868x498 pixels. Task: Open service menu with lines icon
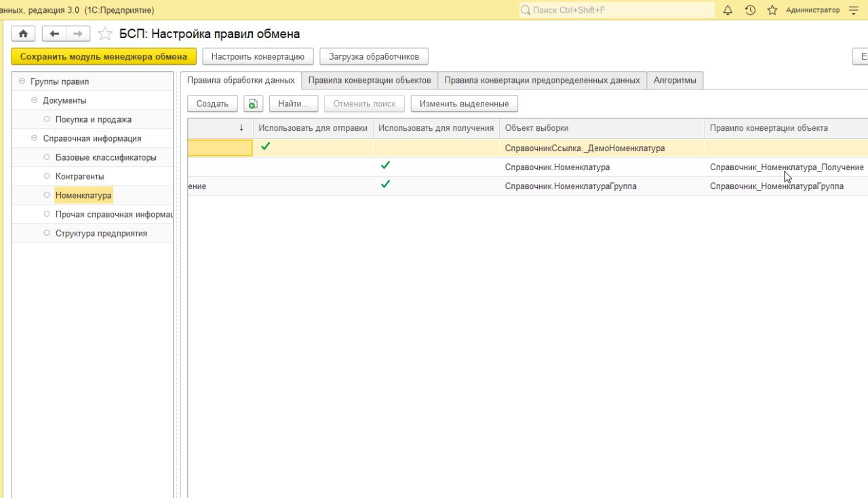pos(853,10)
